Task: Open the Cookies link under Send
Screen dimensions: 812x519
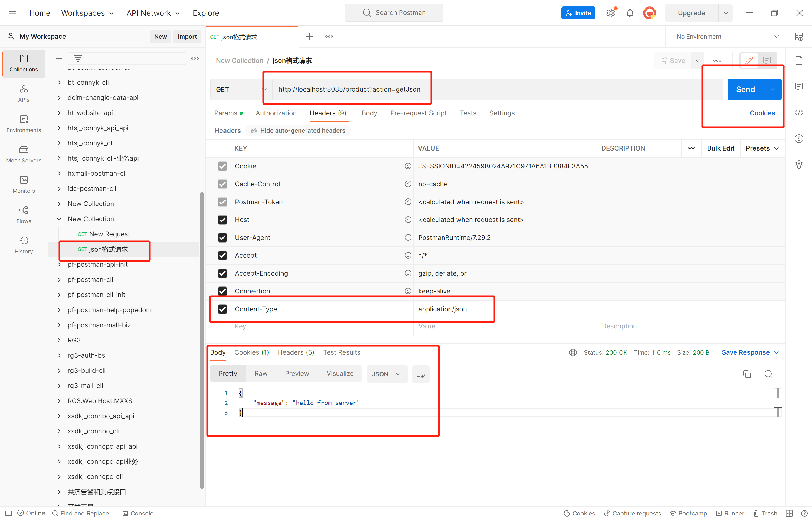Action: click(762, 113)
